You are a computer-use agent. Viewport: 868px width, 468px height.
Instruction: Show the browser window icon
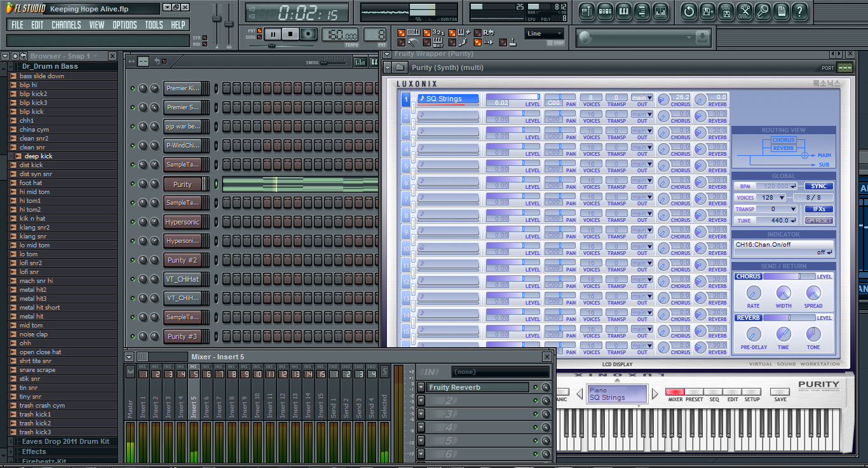642,11
